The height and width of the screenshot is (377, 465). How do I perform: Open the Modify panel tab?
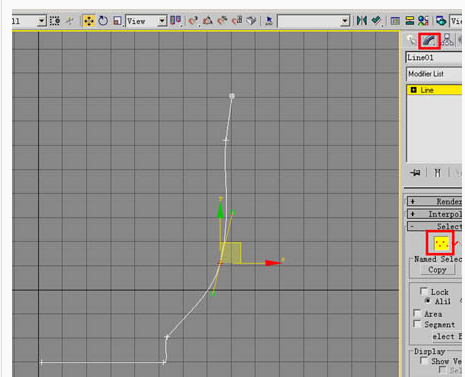[429, 41]
